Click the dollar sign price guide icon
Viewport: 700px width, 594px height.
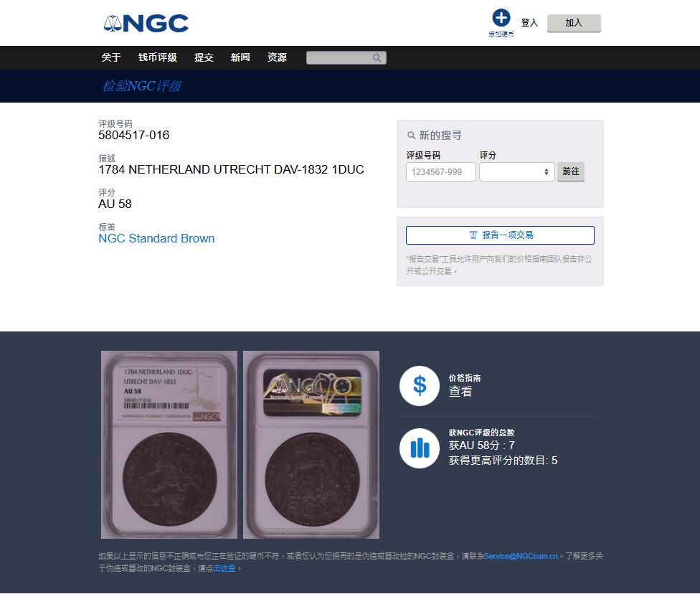(x=420, y=386)
